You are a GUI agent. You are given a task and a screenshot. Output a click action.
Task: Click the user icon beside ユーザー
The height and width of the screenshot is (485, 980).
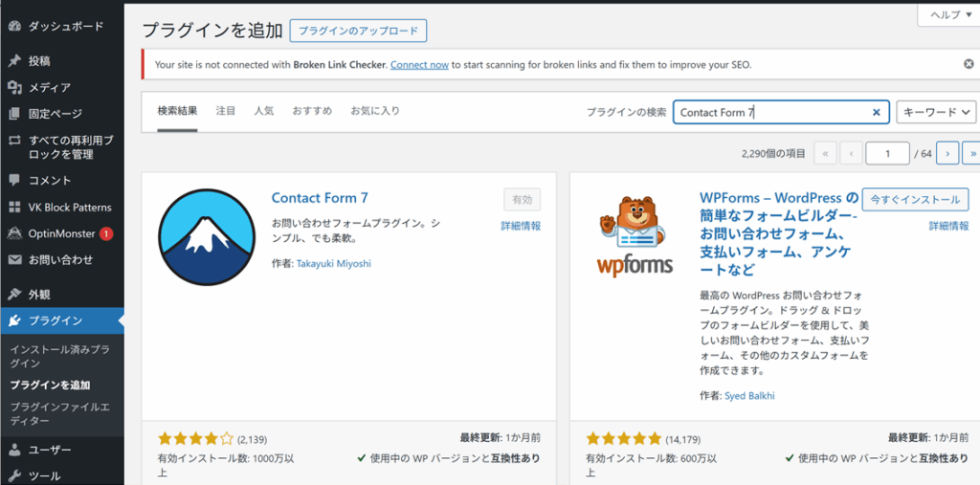click(x=15, y=450)
